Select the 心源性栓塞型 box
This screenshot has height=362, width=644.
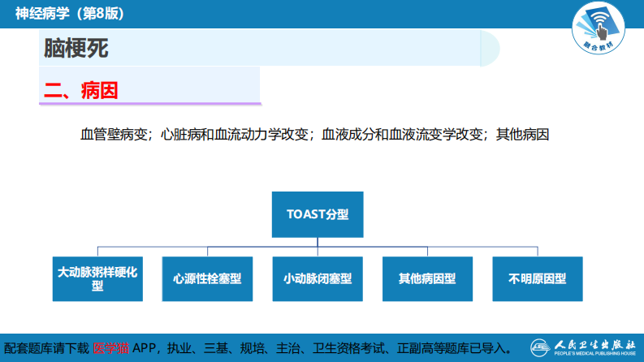coord(207,278)
